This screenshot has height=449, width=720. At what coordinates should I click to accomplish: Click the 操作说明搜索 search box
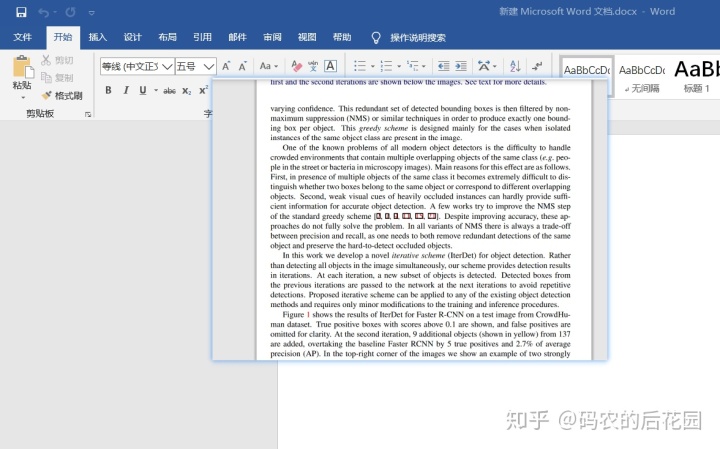pyautogui.click(x=418, y=38)
